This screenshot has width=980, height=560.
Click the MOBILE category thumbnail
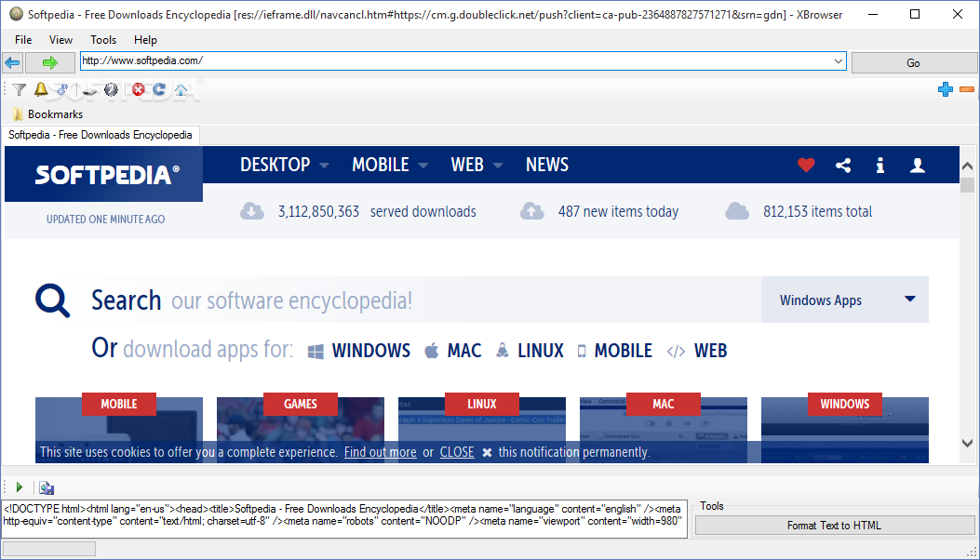pyautogui.click(x=119, y=428)
